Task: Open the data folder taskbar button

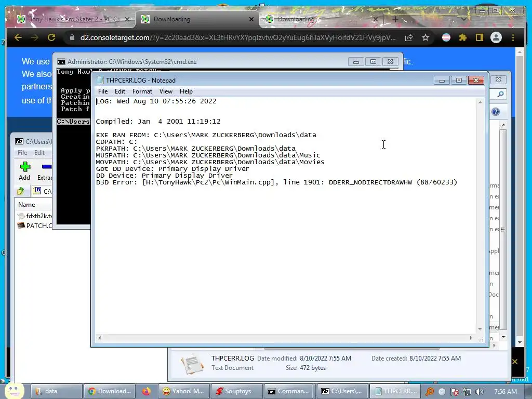Action: 57,391
